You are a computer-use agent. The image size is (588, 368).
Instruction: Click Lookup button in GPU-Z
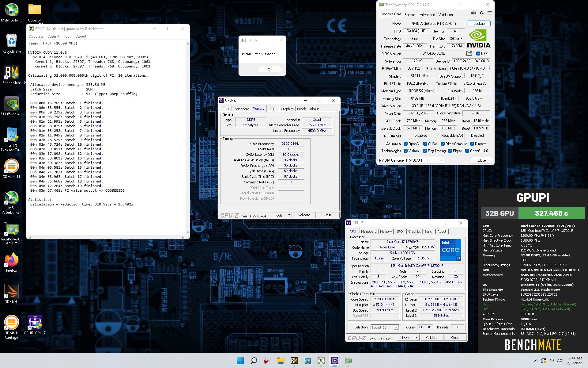coord(479,24)
